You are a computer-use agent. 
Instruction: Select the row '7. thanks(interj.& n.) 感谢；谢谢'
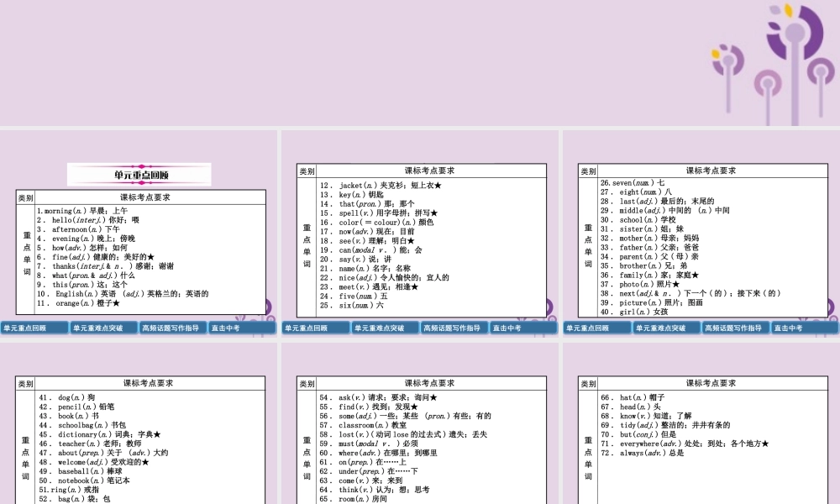105,266
